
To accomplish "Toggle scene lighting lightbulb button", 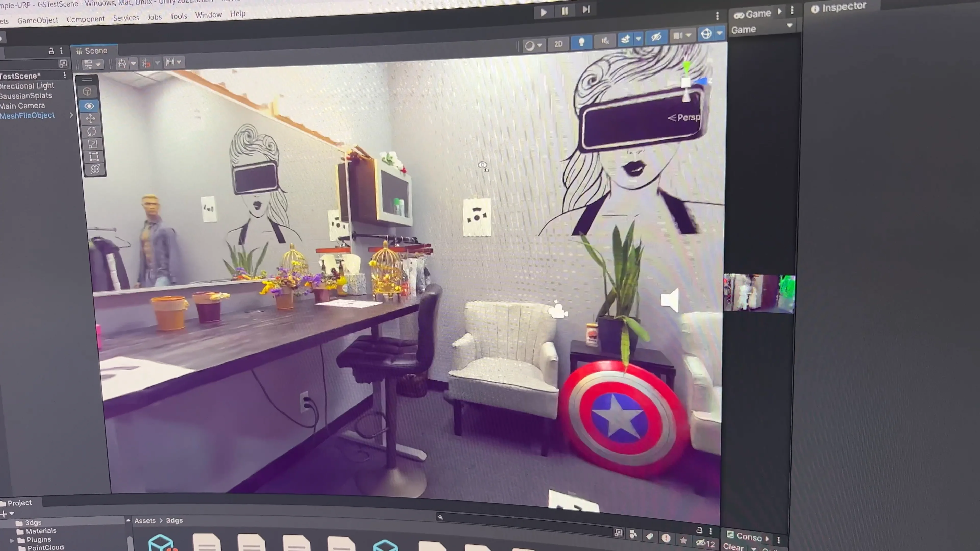I will tap(581, 42).
